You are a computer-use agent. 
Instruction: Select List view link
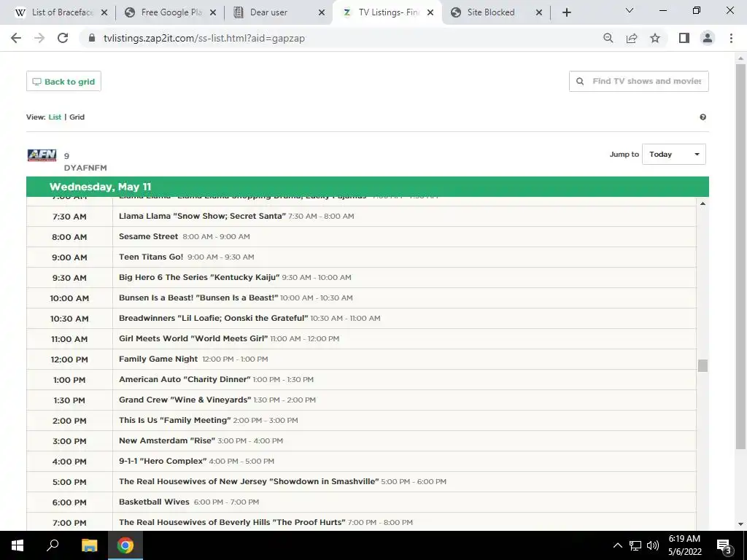click(55, 117)
